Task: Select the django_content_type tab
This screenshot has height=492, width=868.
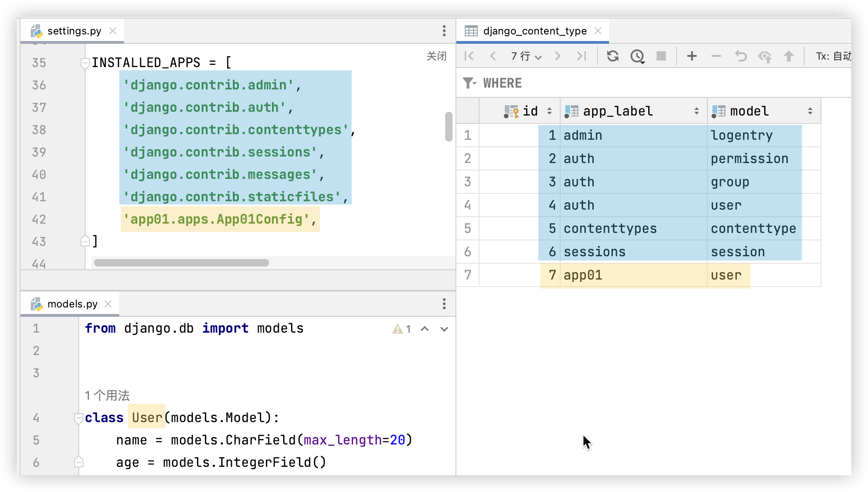Action: pos(535,31)
